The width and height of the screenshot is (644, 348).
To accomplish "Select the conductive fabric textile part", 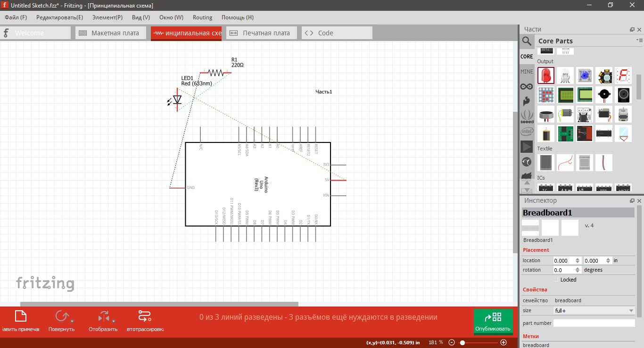I will coord(546,163).
